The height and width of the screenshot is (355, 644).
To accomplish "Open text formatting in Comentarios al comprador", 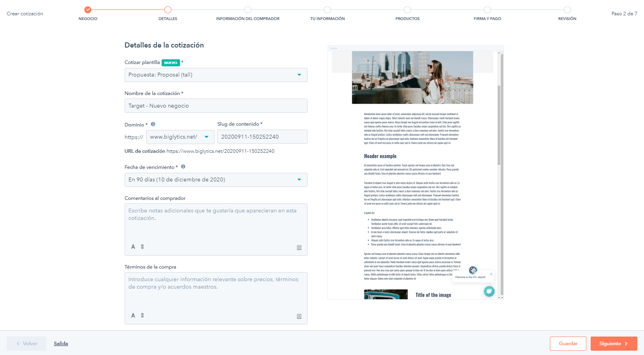I will point(133,247).
